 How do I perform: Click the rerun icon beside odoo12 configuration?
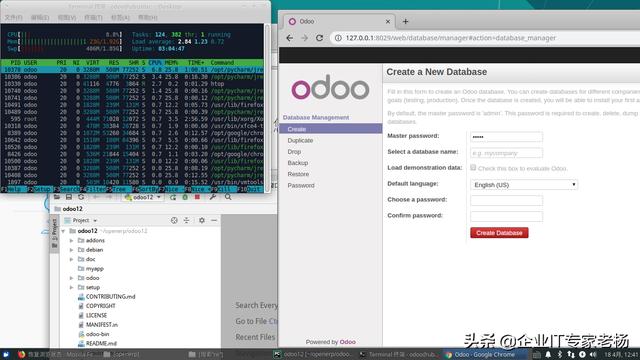tap(173, 197)
